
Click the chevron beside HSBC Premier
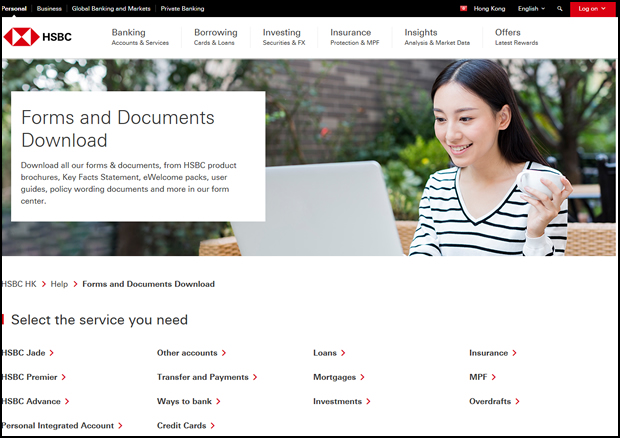[x=64, y=378]
